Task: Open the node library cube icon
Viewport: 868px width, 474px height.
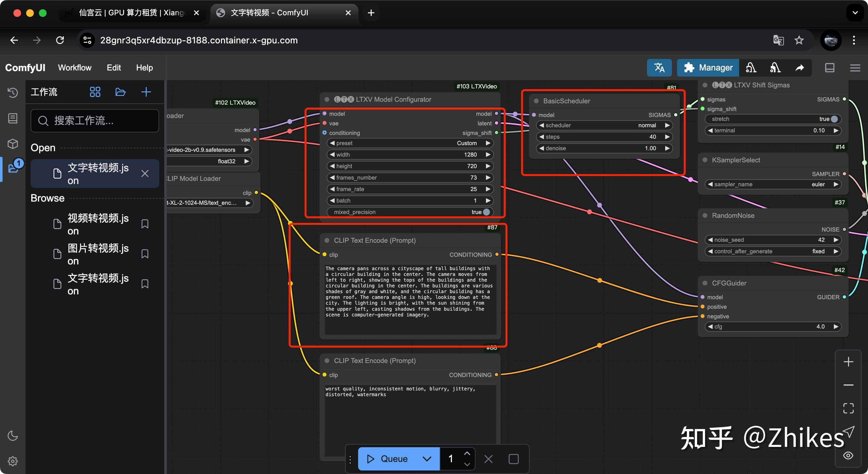Action: pos(13,144)
